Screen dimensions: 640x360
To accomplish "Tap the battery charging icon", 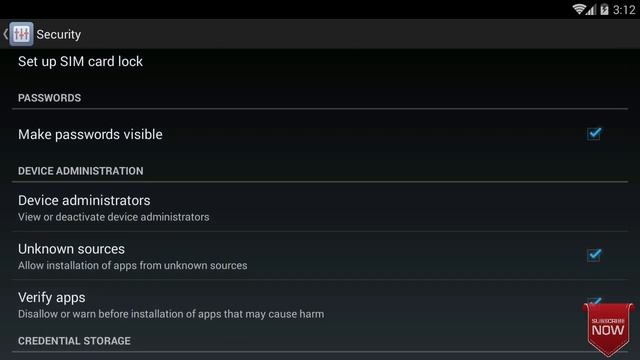I will 604,9.
